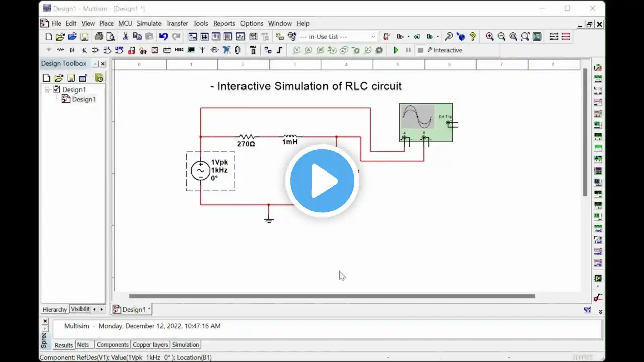This screenshot has height=362, width=644.
Task: Undo the last action
Action: click(x=164, y=37)
